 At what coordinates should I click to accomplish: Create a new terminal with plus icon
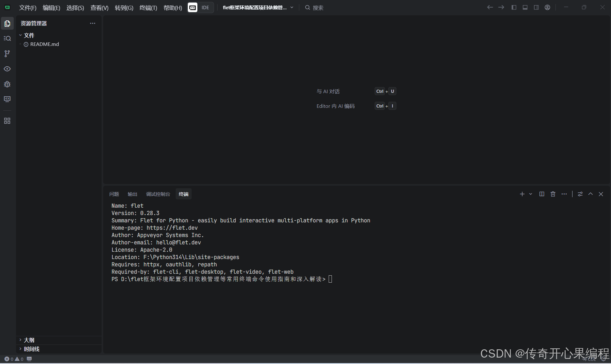(x=522, y=194)
